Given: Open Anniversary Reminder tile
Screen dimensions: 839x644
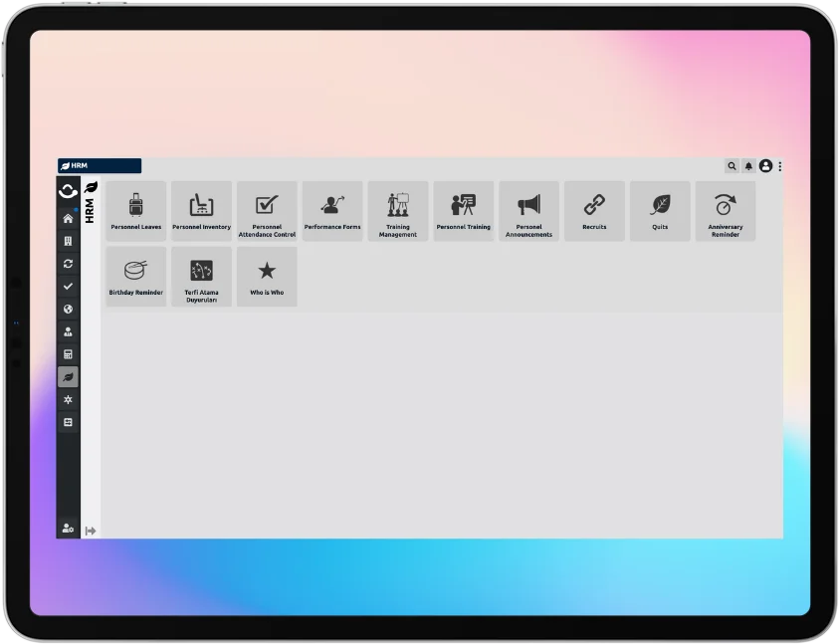Looking at the screenshot, I should (x=725, y=210).
